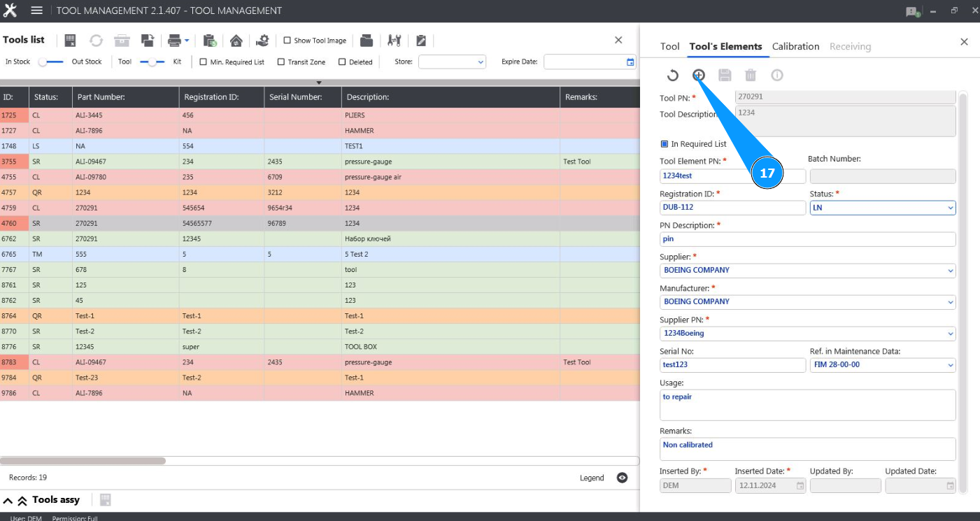Click the clipboard with pencil icon

(421, 41)
